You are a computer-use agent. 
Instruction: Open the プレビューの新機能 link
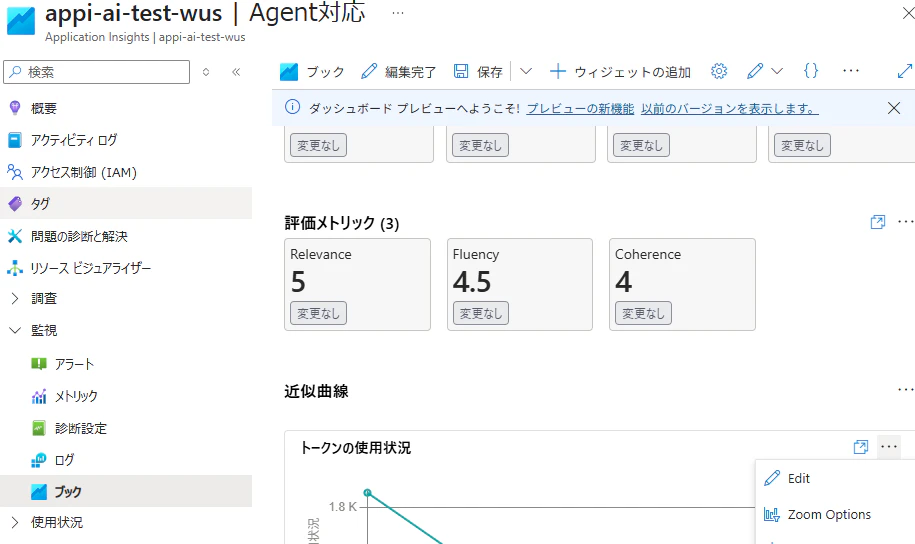(x=580, y=109)
